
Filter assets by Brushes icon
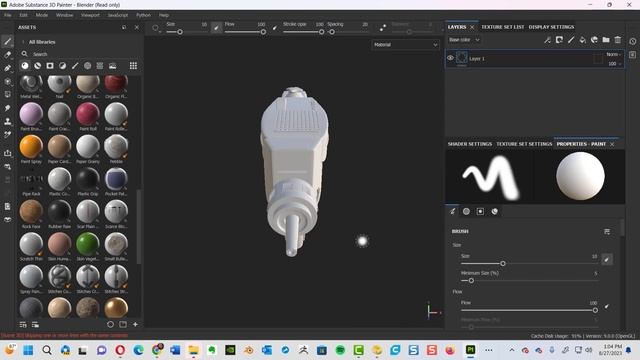click(x=75, y=66)
